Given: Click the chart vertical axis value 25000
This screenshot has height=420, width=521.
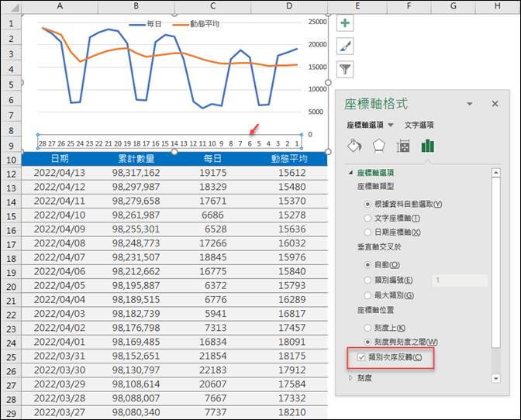Looking at the screenshot, I should click(317, 22).
